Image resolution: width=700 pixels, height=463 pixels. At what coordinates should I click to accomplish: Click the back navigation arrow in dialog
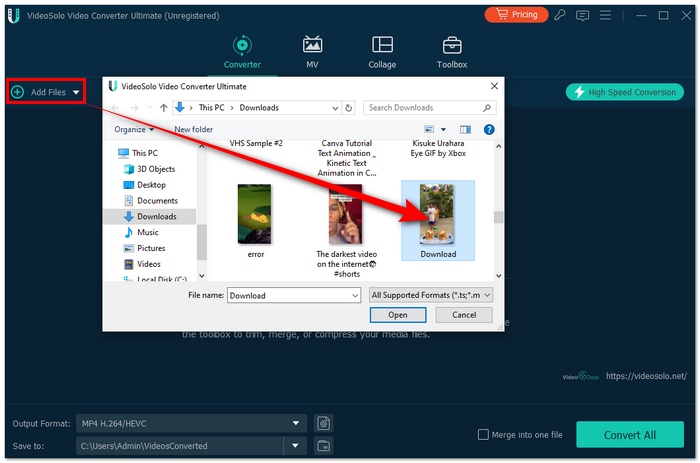click(x=115, y=108)
